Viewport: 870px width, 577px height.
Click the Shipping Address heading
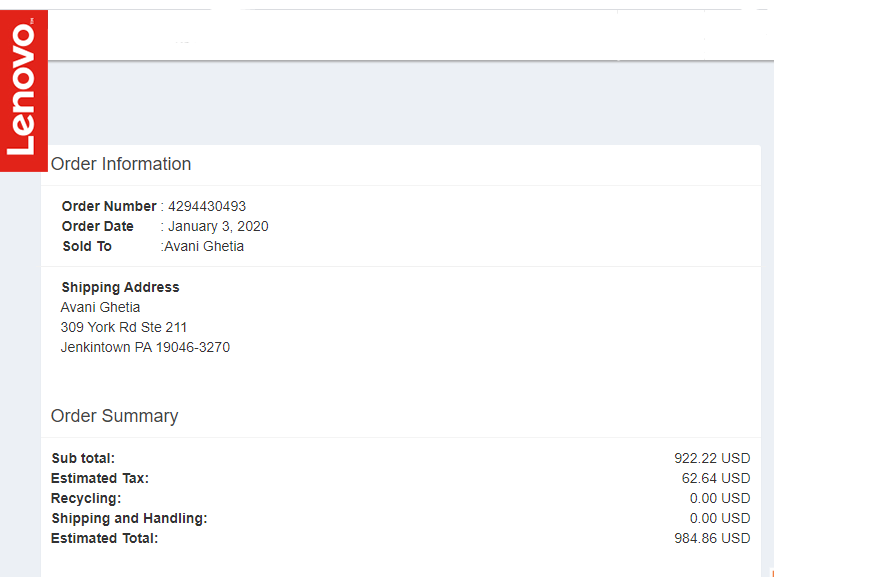coord(120,287)
